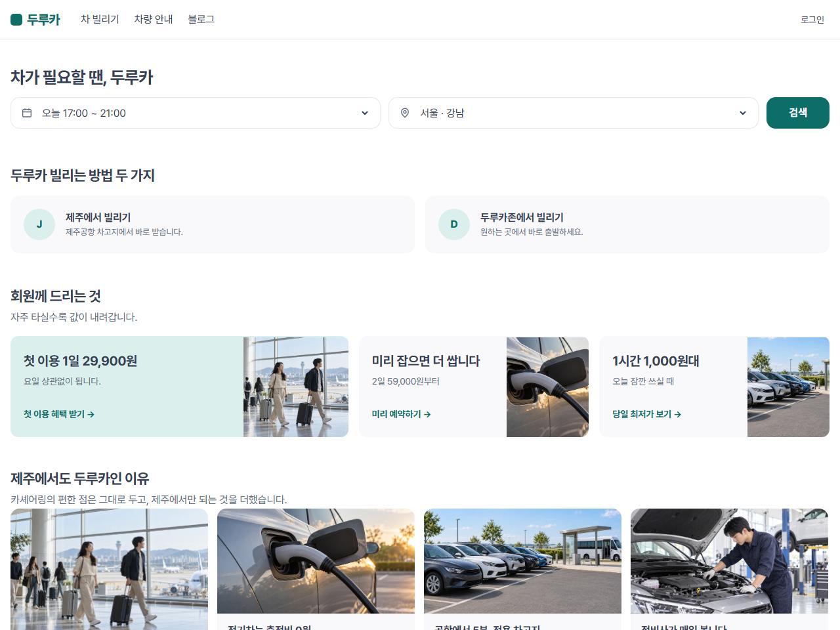Click 첫 이용 혜택 받기 link
840x630 pixels.
point(59,414)
